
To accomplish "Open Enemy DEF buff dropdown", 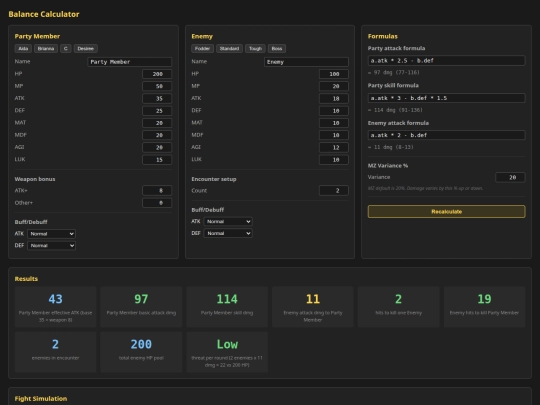I will [228, 233].
